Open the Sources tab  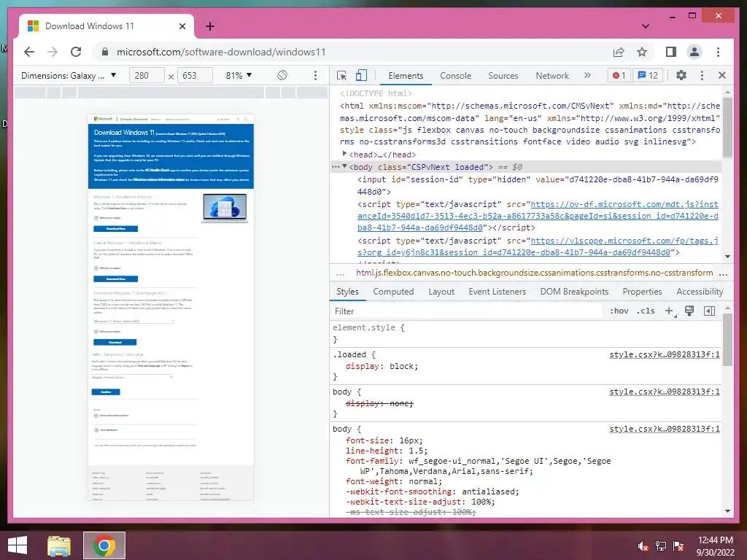[503, 76]
